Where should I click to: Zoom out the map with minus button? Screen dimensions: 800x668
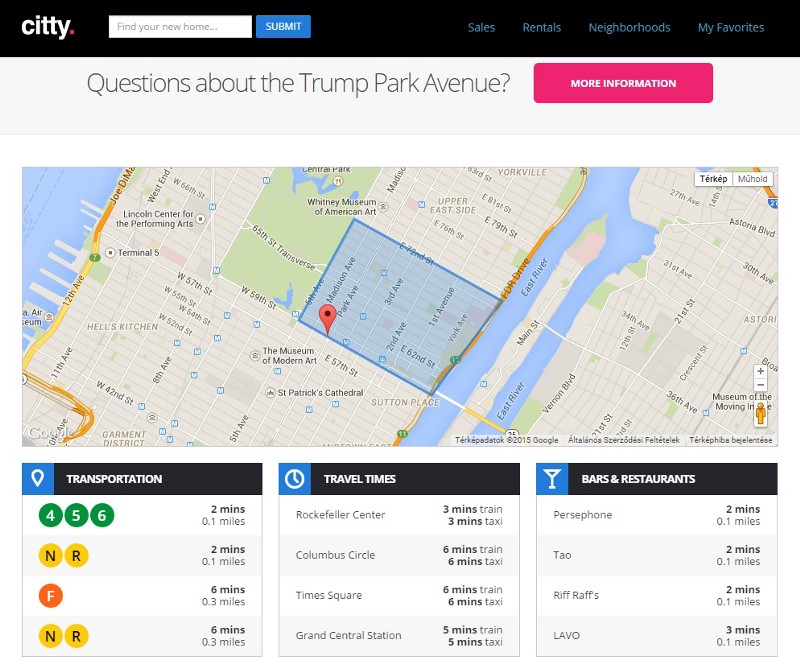760,385
